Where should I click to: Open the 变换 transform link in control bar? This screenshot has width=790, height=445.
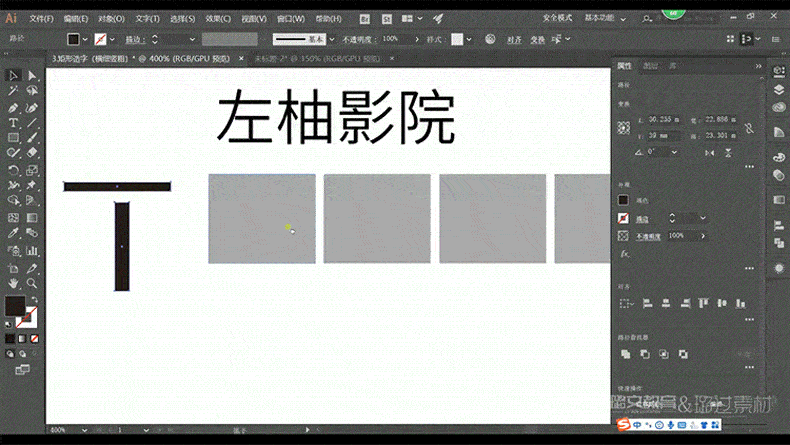tap(537, 40)
